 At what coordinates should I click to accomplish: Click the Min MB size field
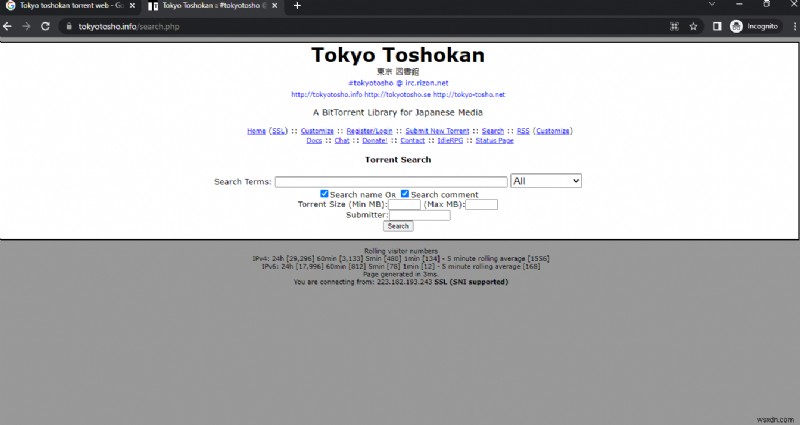click(404, 205)
